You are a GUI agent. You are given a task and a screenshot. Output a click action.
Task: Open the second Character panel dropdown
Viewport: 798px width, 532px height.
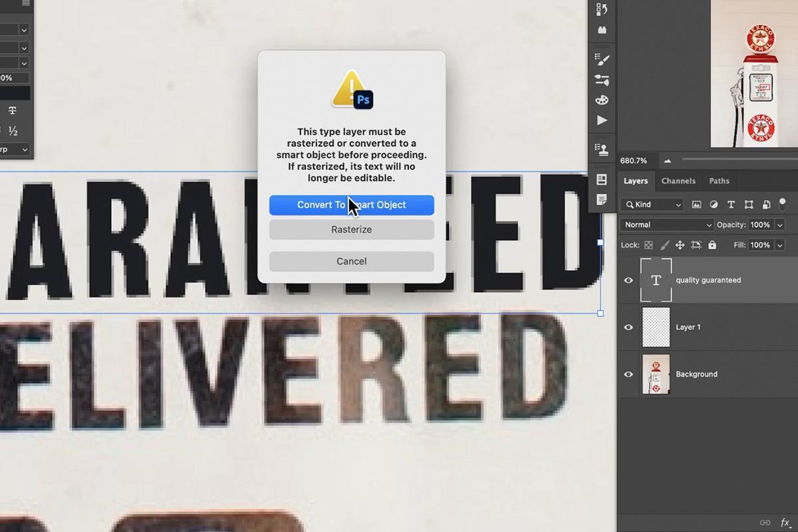[24, 48]
